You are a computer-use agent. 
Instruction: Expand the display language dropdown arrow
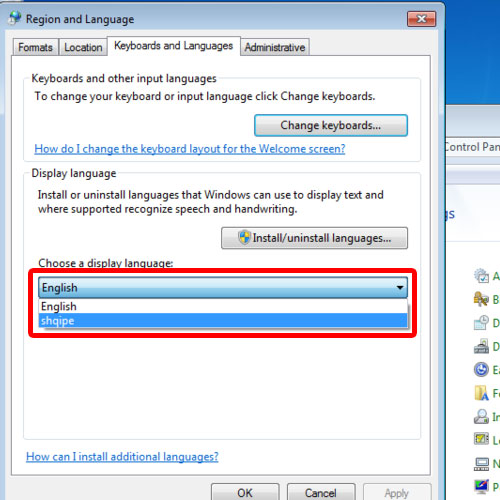400,287
